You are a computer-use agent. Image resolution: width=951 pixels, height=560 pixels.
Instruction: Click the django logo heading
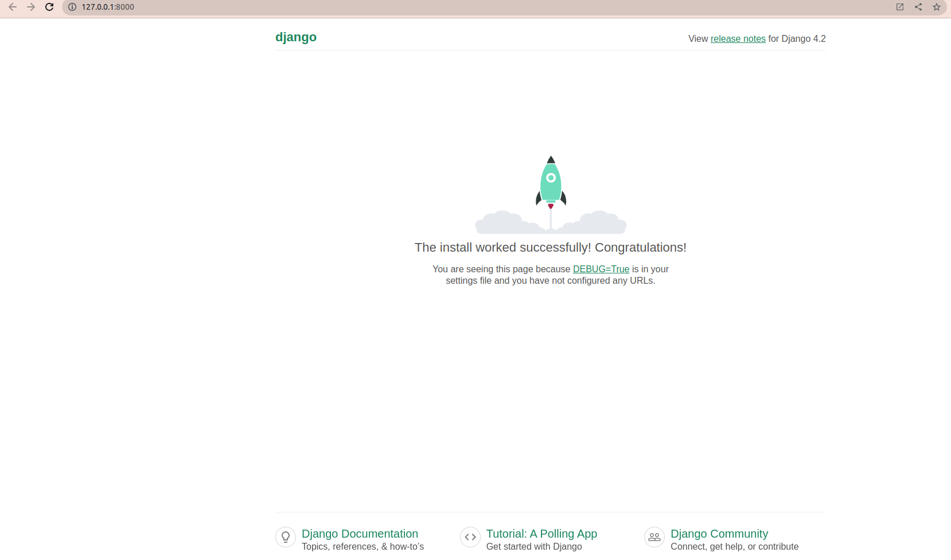coord(296,37)
